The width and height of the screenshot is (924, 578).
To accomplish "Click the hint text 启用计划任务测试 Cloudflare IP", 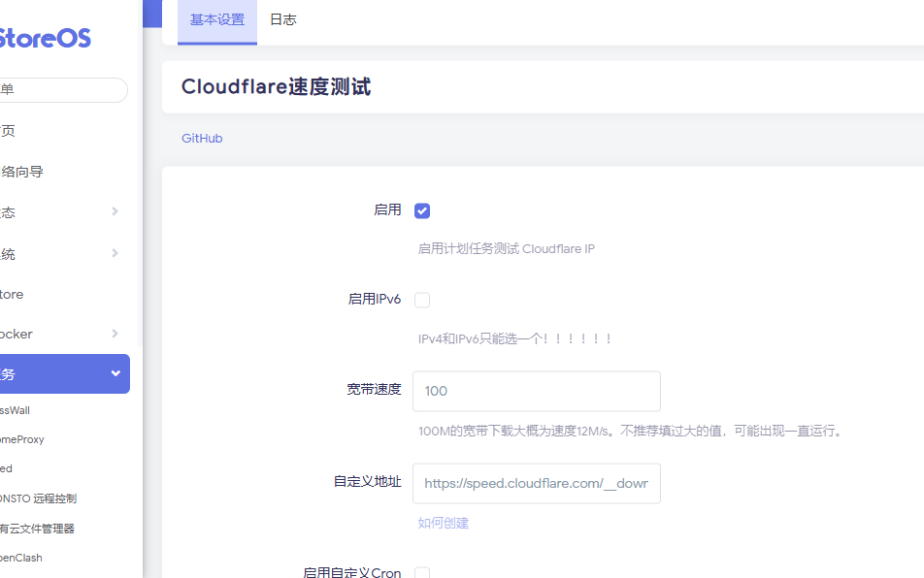I will point(507,249).
